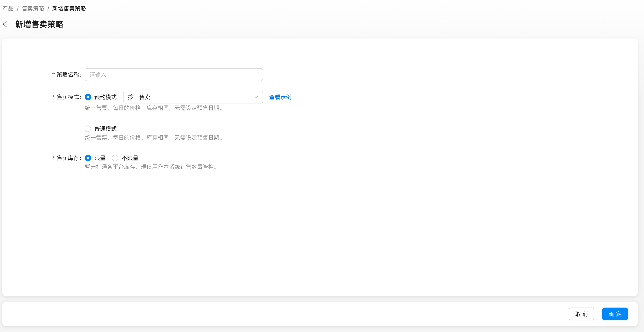This screenshot has height=332, width=644.
Task: Click the 售卖库存 label
Action: [x=68, y=158]
